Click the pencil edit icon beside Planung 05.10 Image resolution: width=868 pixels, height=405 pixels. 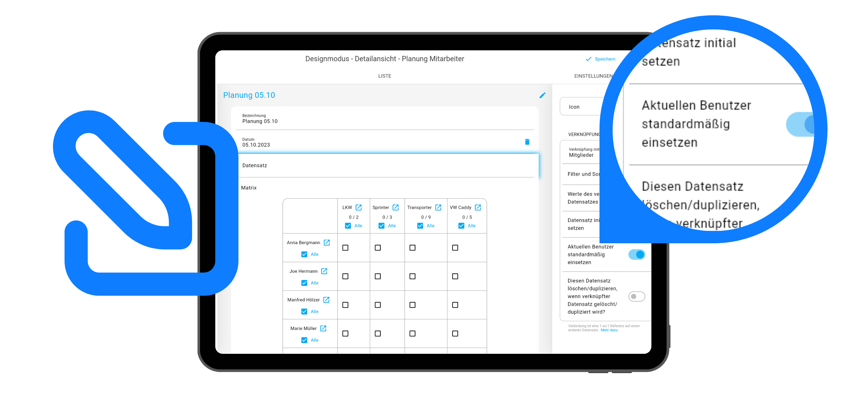tap(542, 95)
